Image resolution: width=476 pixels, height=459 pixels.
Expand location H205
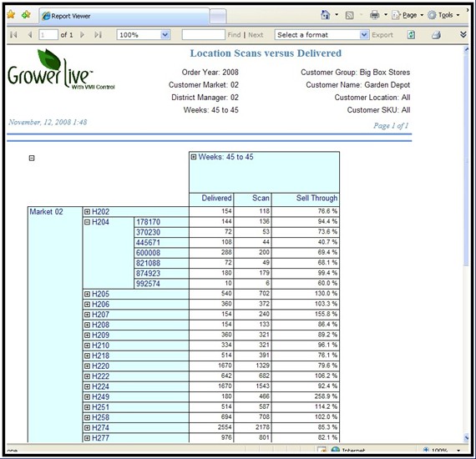pyautogui.click(x=87, y=294)
